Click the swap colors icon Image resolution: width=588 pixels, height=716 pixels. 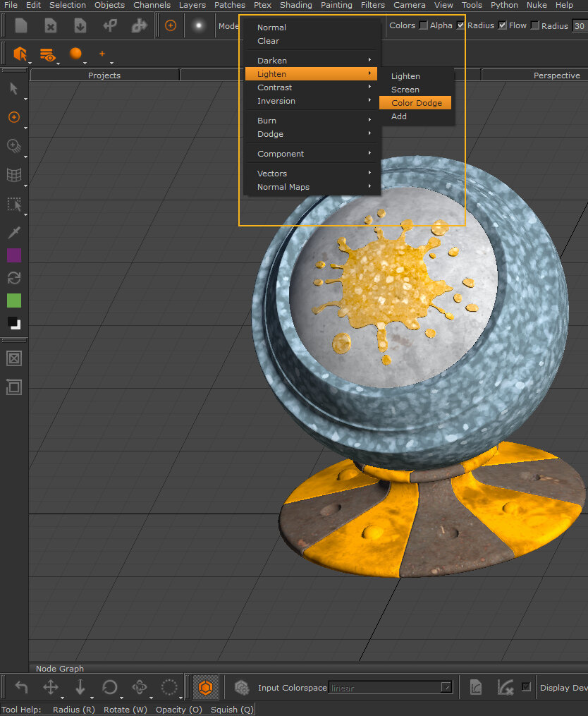[13, 278]
